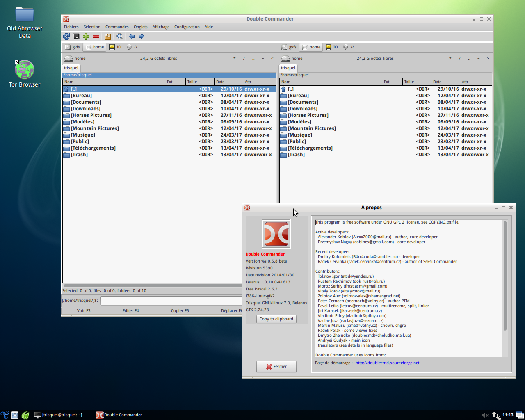Screen dimensions: 525x420
Task: Go back with the blue left arrow
Action: point(132,37)
